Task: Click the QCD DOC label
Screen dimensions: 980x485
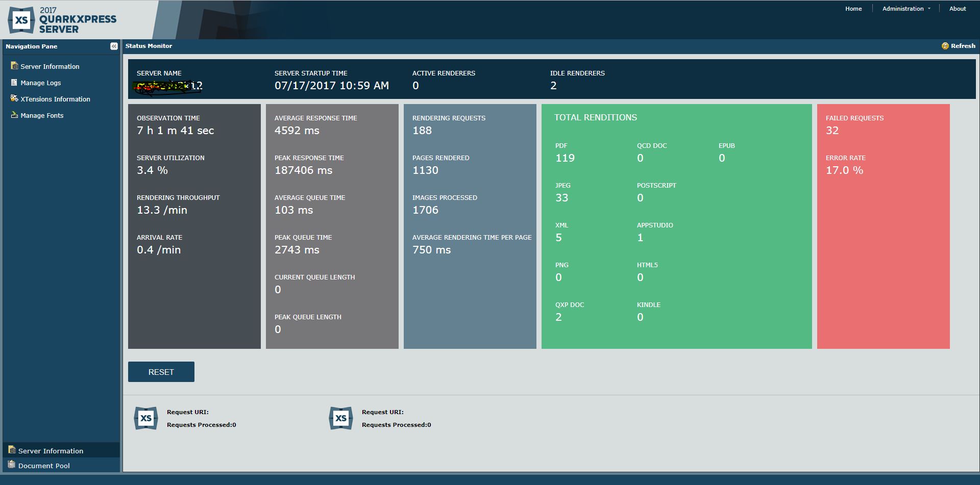Action: [x=652, y=146]
